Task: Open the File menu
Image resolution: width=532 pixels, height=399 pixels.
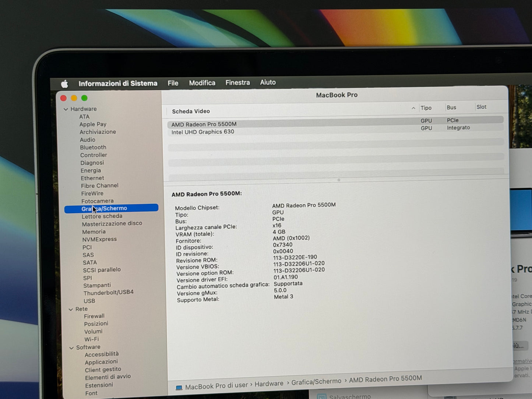Action: coord(173,83)
